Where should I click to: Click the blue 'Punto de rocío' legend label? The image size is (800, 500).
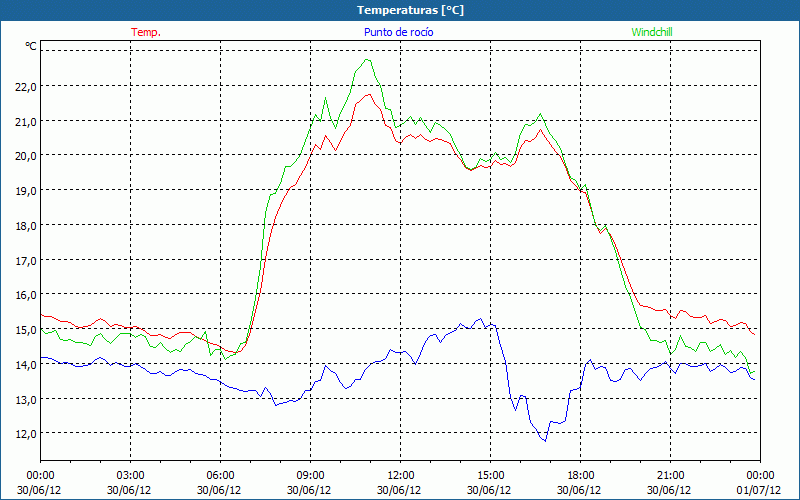[x=398, y=32]
